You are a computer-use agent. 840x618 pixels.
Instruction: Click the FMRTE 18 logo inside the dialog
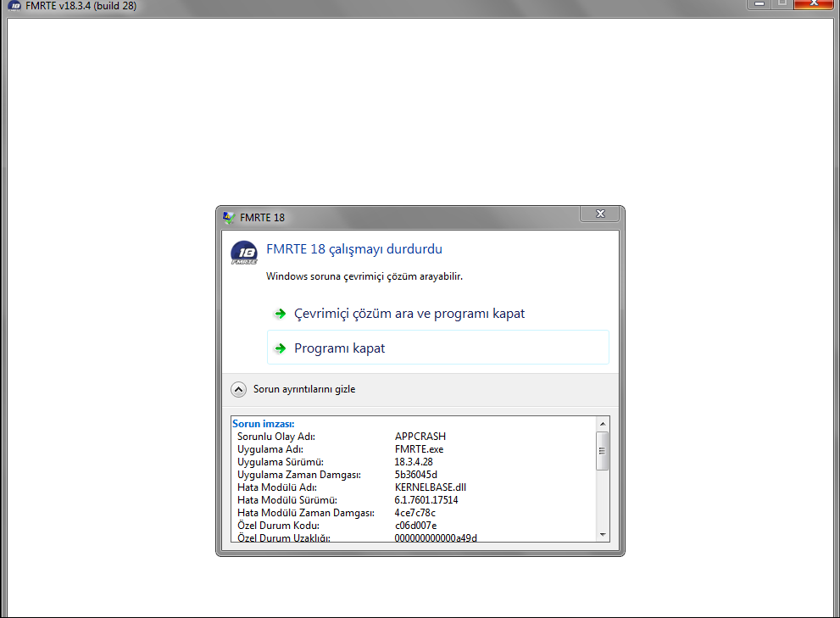tap(244, 253)
